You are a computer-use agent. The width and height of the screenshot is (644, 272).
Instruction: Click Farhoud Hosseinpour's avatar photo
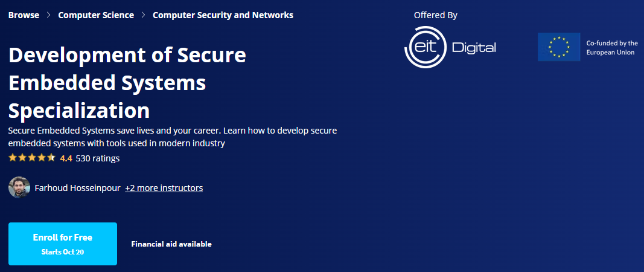(x=19, y=187)
